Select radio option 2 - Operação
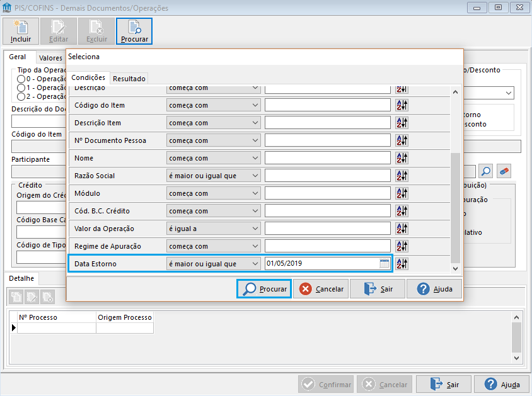Image resolution: width=532 pixels, height=396 pixels. [21, 96]
